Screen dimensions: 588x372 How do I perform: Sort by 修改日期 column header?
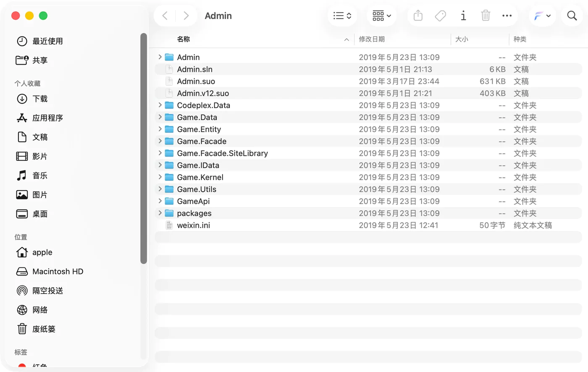(372, 39)
